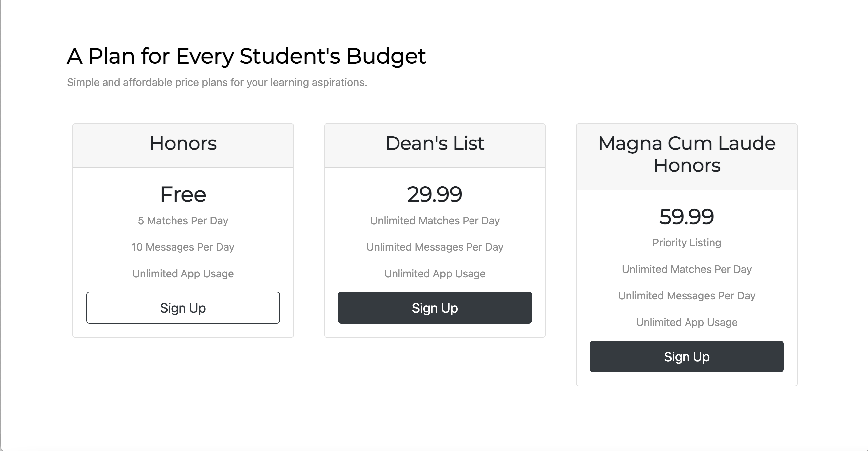The width and height of the screenshot is (868, 451).
Task: Click the 29.99 price text
Action: [435, 194]
